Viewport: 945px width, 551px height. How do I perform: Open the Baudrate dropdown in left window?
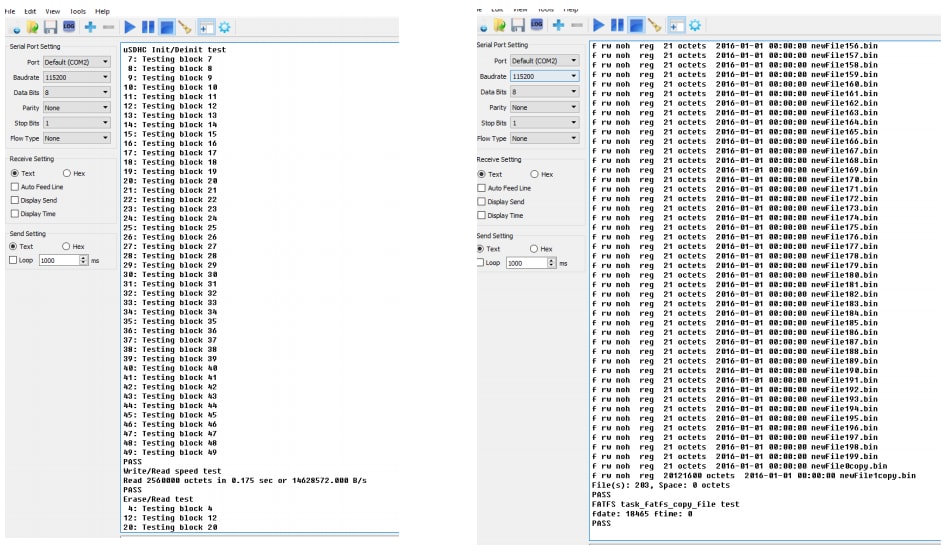[x=75, y=77]
